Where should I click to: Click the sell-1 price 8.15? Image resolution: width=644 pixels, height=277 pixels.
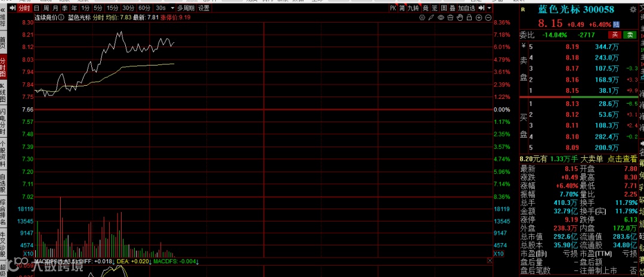[x=572, y=91]
